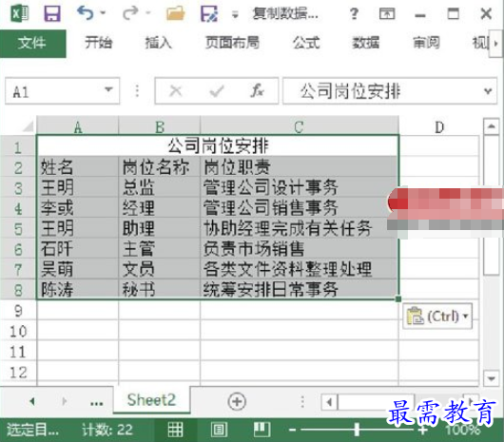Image resolution: width=504 pixels, height=442 pixels.
Task: Click the zoom slider handle
Action: 357,430
